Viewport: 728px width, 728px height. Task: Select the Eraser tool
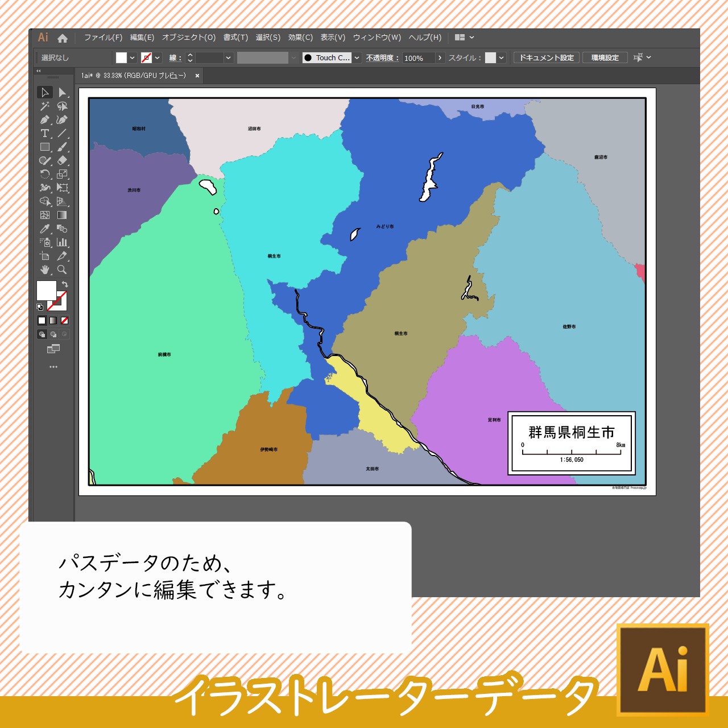[x=63, y=160]
